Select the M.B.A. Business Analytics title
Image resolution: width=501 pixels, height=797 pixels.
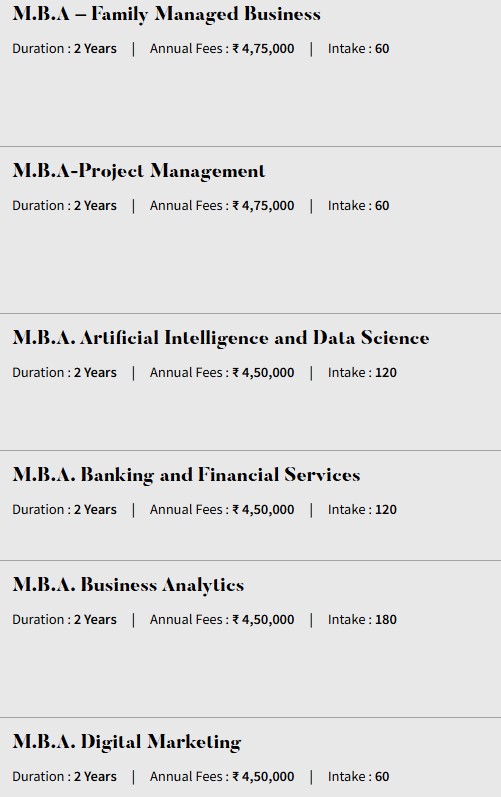pos(128,585)
